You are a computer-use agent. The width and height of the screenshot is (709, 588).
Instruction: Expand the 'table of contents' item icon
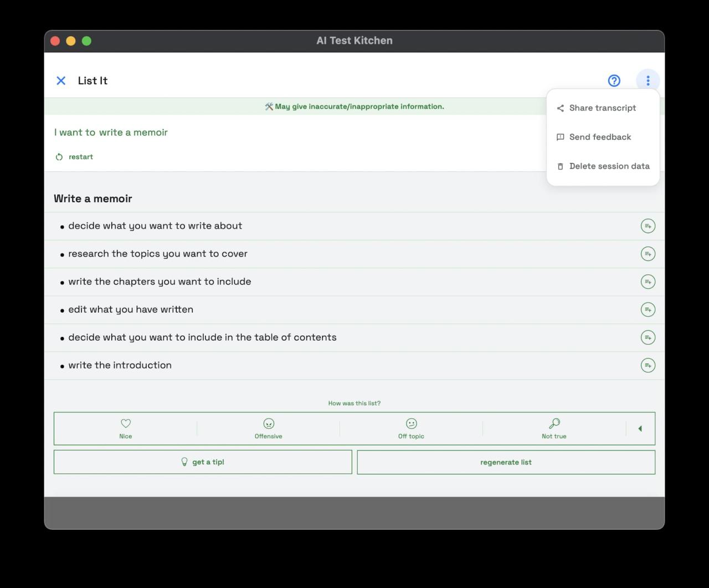(648, 338)
